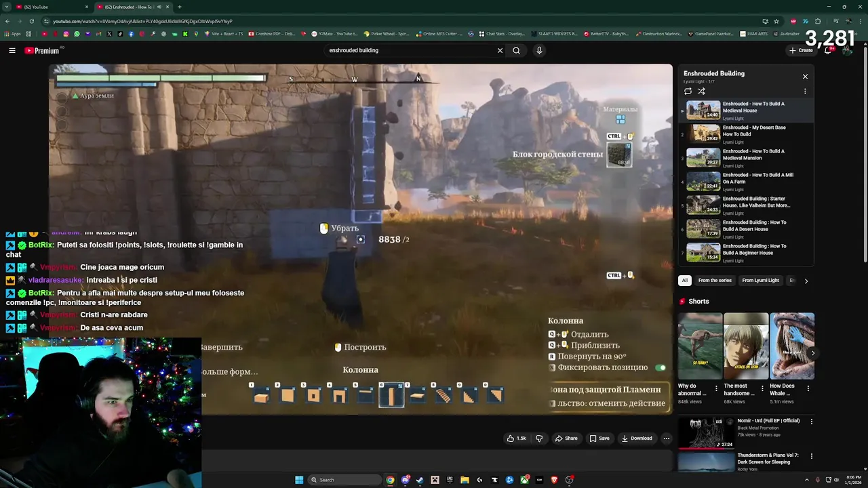Open Discord from the taskbar
Viewport: 868px width, 488px height.
405,480
